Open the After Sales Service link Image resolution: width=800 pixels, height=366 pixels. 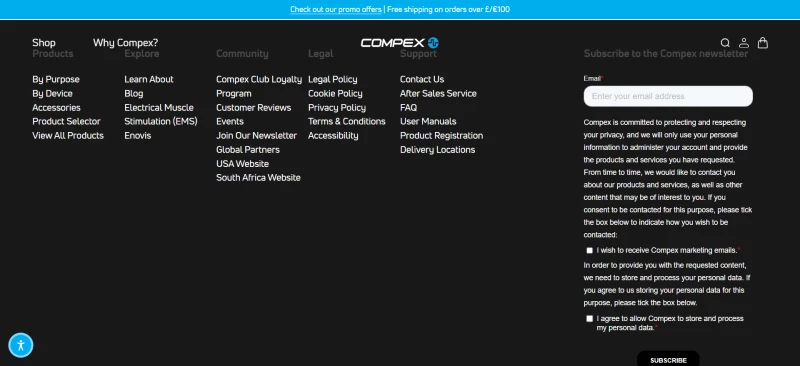[438, 93]
